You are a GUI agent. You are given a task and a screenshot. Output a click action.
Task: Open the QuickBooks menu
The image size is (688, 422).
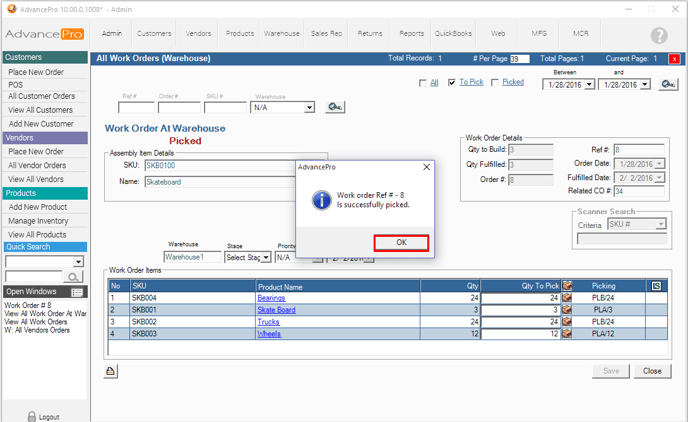454,33
